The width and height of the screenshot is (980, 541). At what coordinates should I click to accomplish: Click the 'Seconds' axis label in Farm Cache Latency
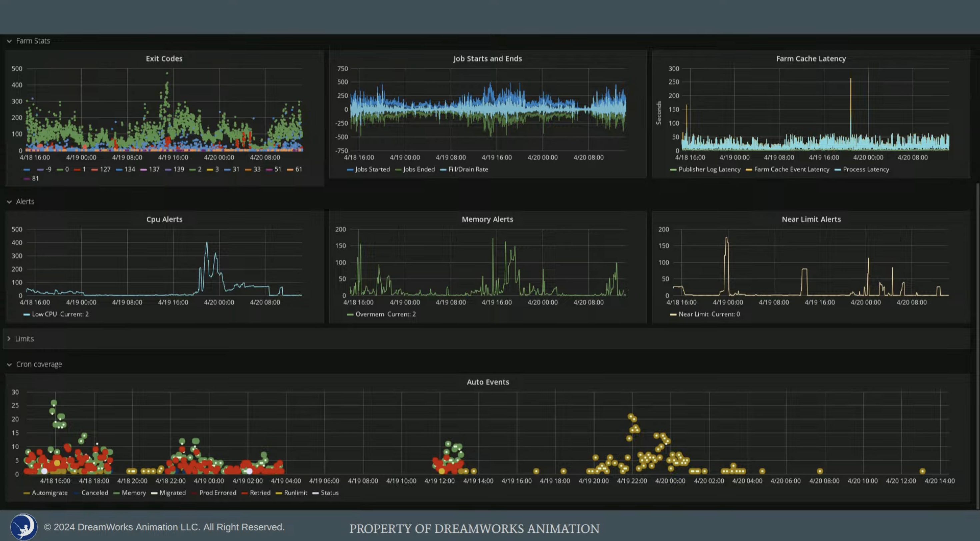[x=659, y=113]
